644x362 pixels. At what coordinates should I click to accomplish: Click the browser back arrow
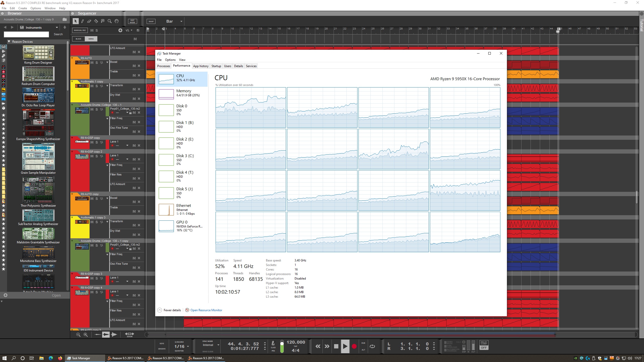pyautogui.click(x=5, y=27)
